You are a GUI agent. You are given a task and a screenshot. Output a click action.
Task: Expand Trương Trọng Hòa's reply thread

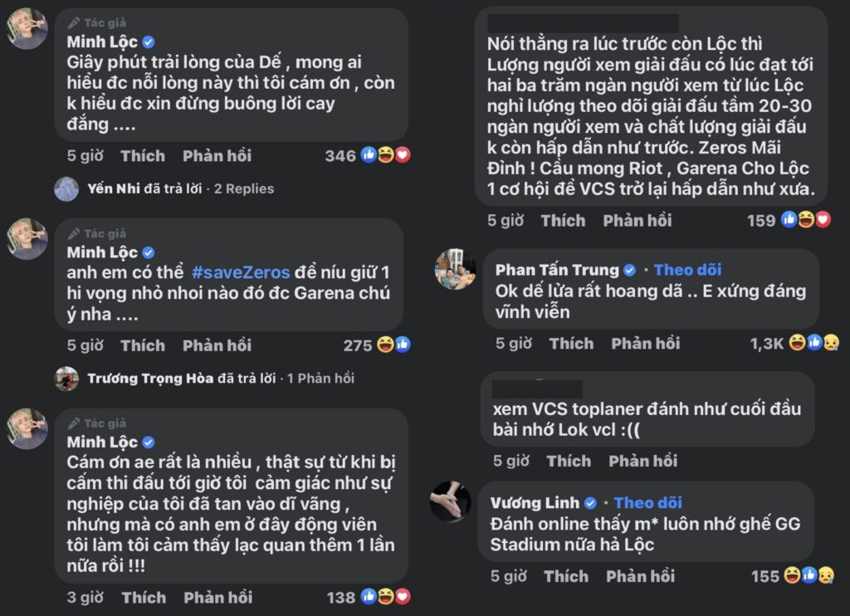[320, 378]
